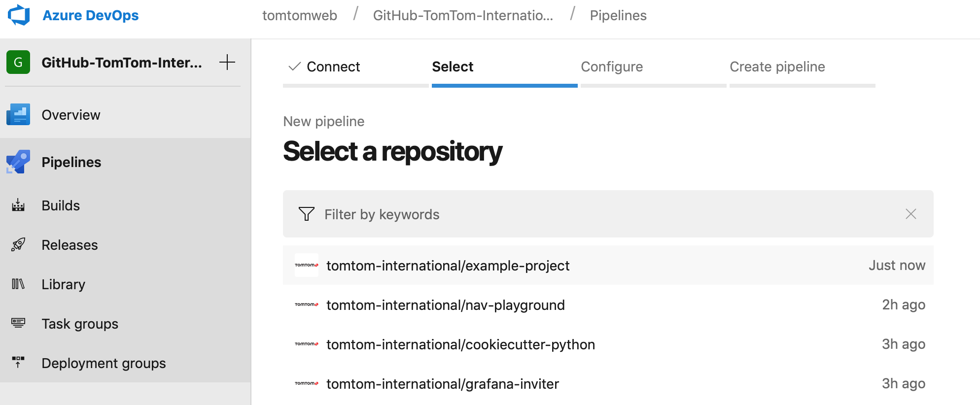Click the Pipelines rocket icon
Image resolution: width=980 pixels, height=405 pixels.
(x=18, y=162)
